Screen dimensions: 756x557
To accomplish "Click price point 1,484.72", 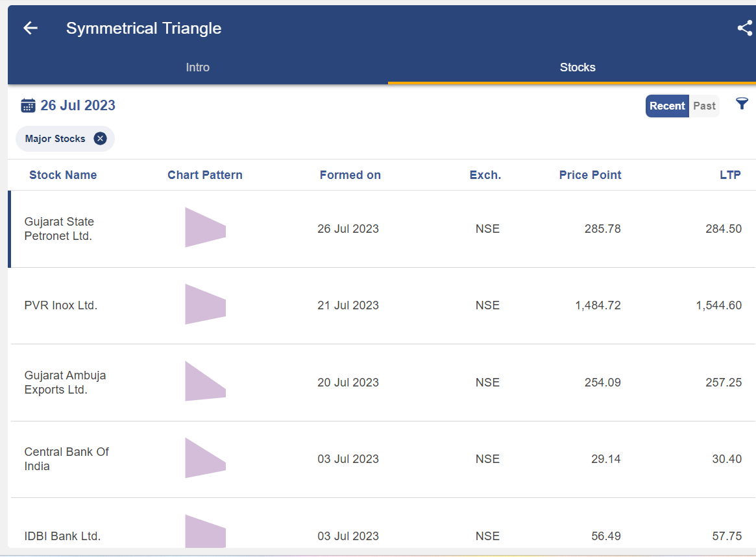I will [x=598, y=305].
